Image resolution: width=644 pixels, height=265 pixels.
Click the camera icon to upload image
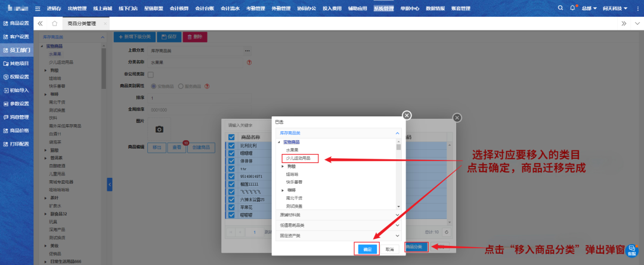[159, 129]
